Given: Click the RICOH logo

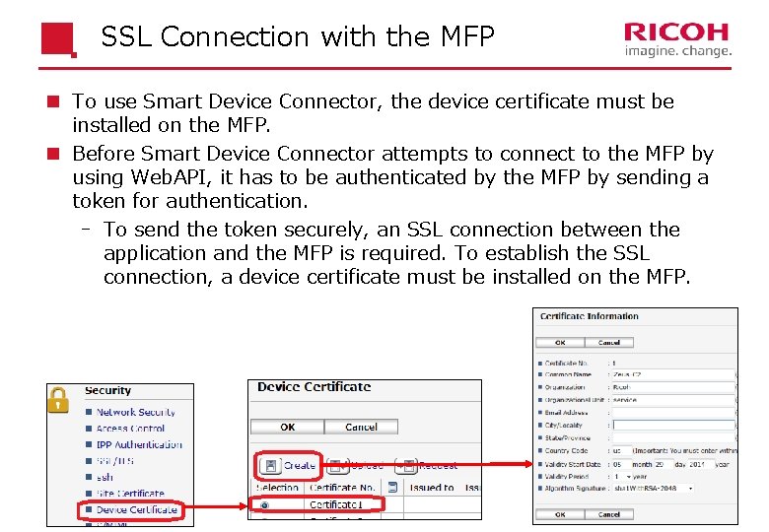Looking at the screenshot, I should pos(676,39).
